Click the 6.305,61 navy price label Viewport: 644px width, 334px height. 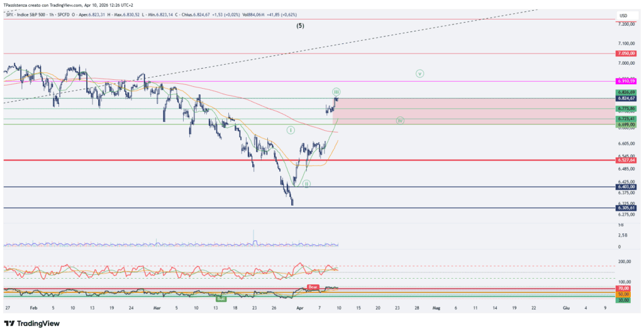coord(627,208)
